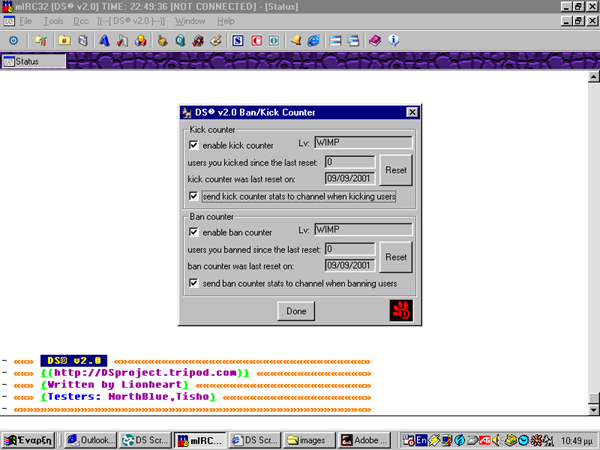Click the red DS paw logo
Viewport: 600px width, 450px height.
401,310
